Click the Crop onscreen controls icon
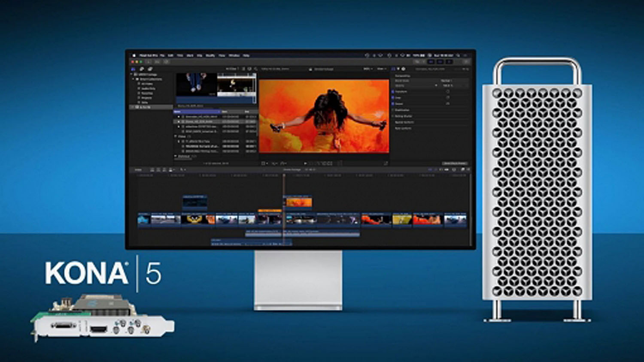 [448, 97]
